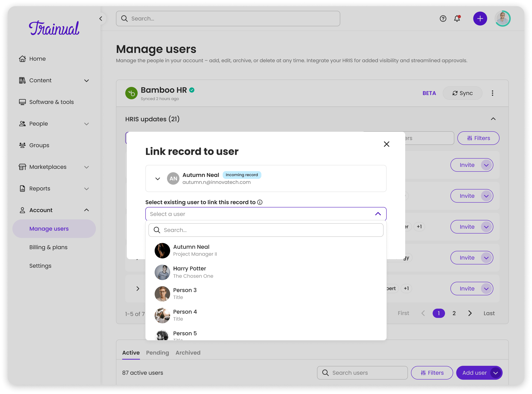Collapse the sidebar with the left arrow
532x394 pixels.
101,19
